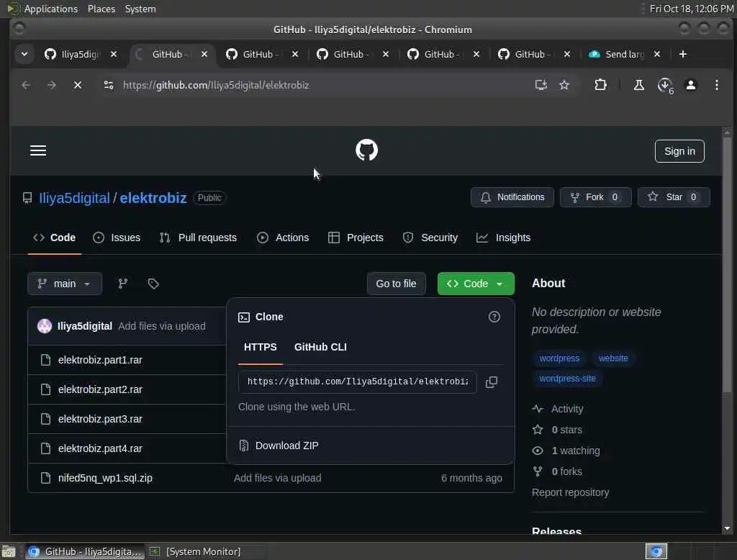Go back to previous page
This screenshot has width=737, height=560.
[x=26, y=85]
